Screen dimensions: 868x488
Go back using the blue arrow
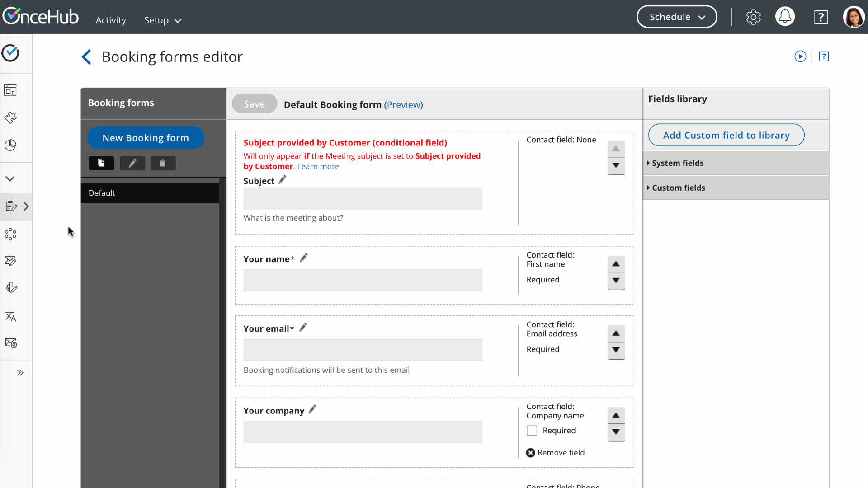pos(86,57)
